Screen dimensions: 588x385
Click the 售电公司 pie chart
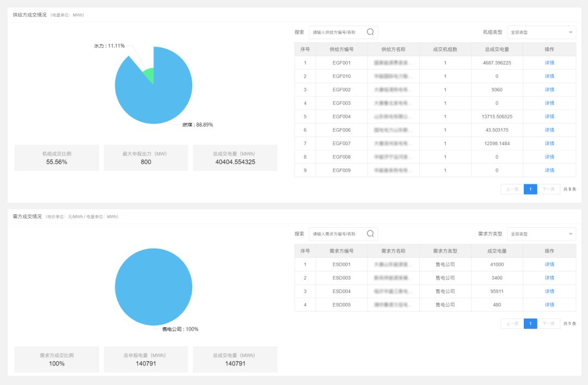coord(154,287)
